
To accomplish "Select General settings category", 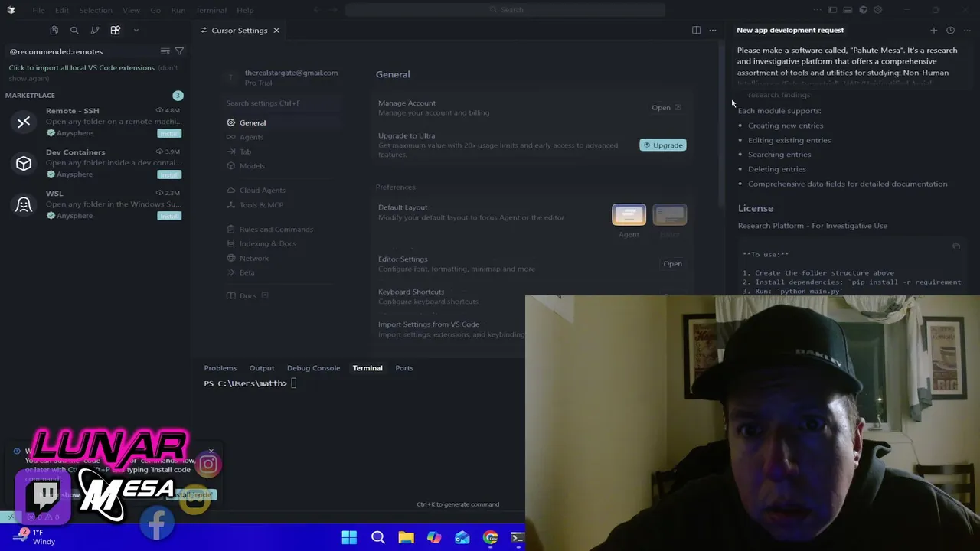I will (282, 122).
